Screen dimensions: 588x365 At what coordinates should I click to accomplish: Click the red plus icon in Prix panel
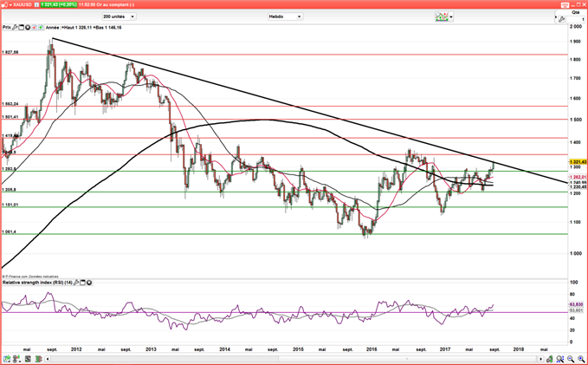pos(34,28)
